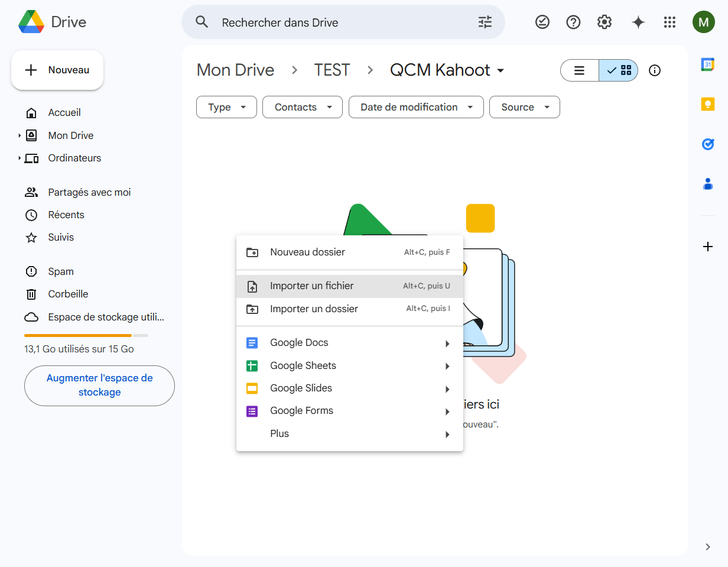Screen dimensions: 728x567
Task: Open Partagés avec moi
Action: point(89,192)
